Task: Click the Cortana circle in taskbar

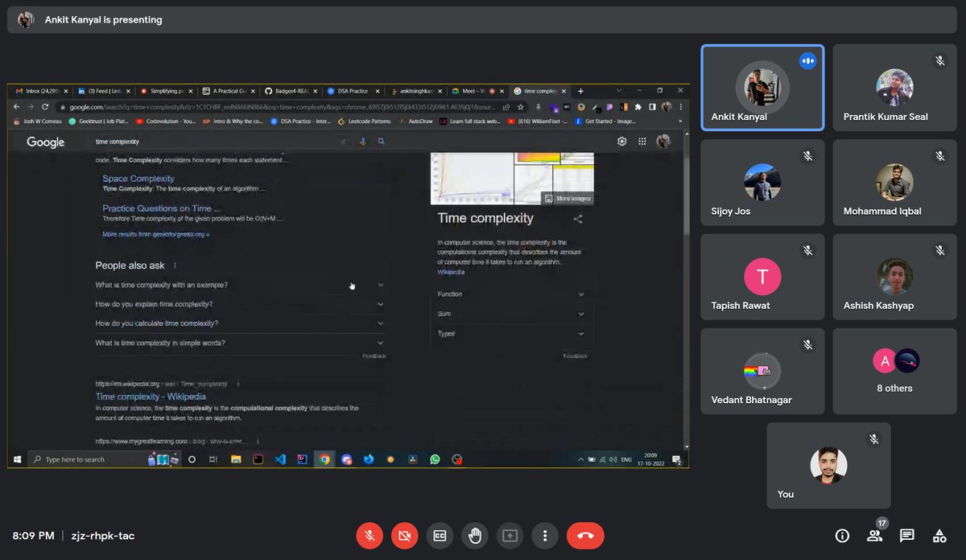Action: (x=192, y=459)
